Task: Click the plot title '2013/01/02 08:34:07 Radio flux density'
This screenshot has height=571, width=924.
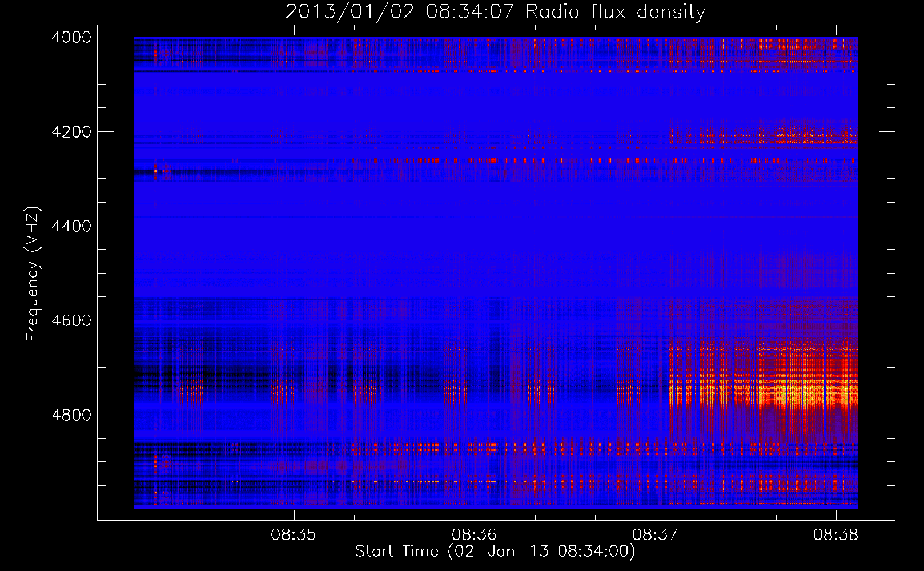Action: pyautogui.click(x=495, y=12)
